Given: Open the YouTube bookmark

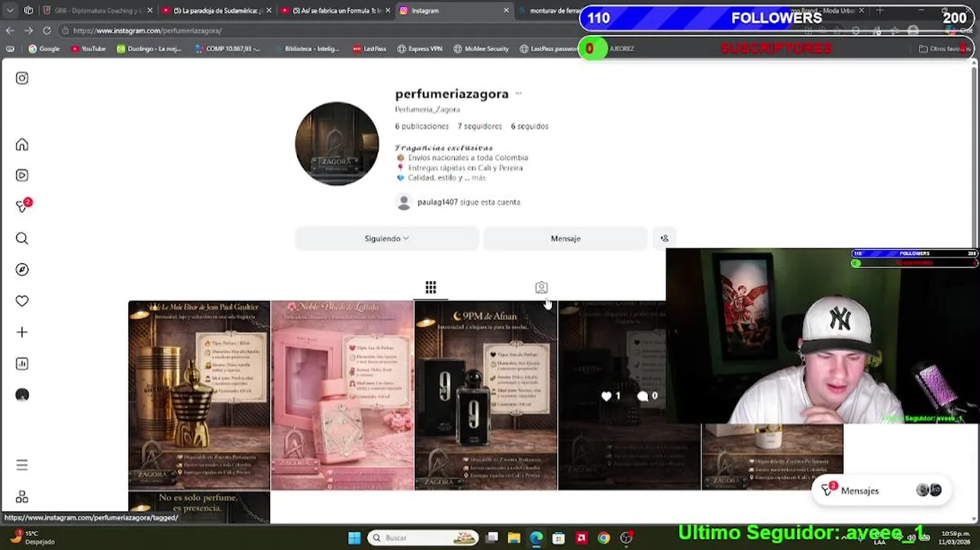Looking at the screenshot, I should (x=89, y=49).
